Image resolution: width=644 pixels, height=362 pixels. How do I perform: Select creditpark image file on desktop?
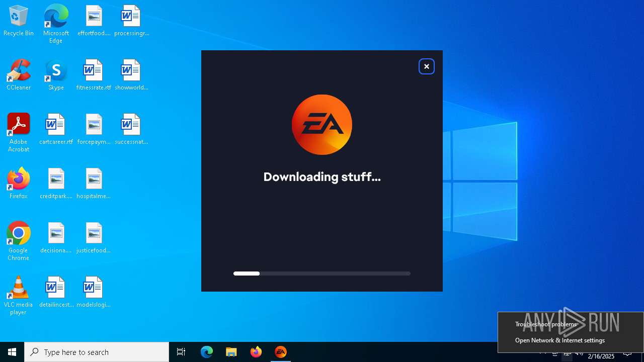pyautogui.click(x=56, y=184)
